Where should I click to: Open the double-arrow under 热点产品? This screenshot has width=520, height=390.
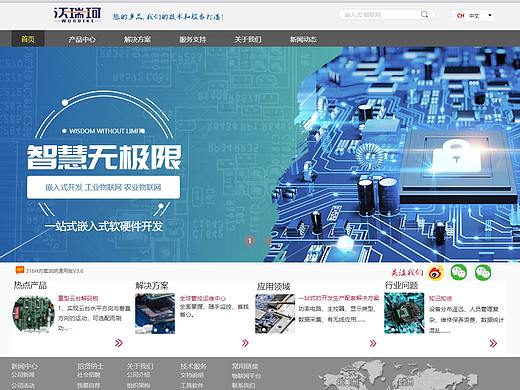tap(119, 343)
